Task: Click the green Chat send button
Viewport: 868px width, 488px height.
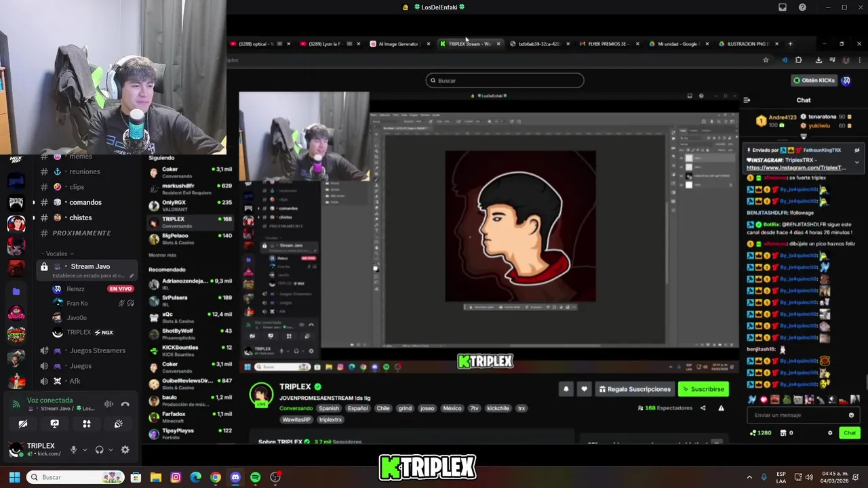Action: (850, 432)
